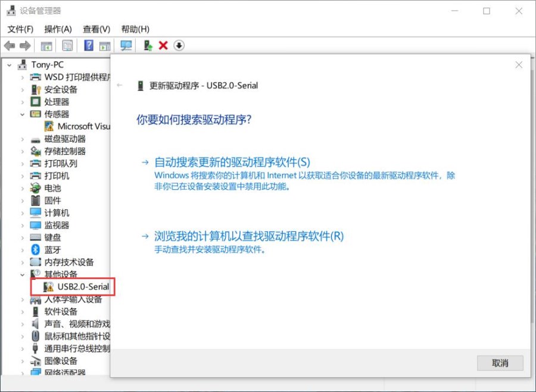Click the dialog back arrow

point(120,85)
